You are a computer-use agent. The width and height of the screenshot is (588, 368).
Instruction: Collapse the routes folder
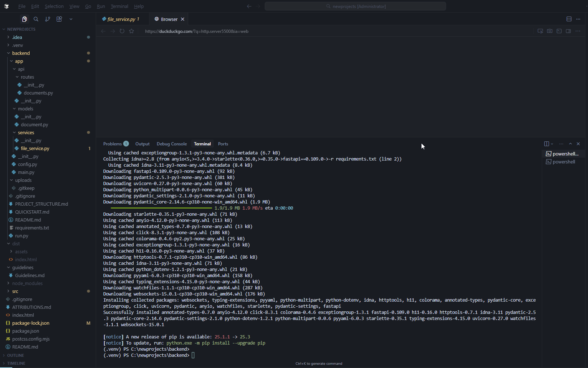[x=27, y=77]
